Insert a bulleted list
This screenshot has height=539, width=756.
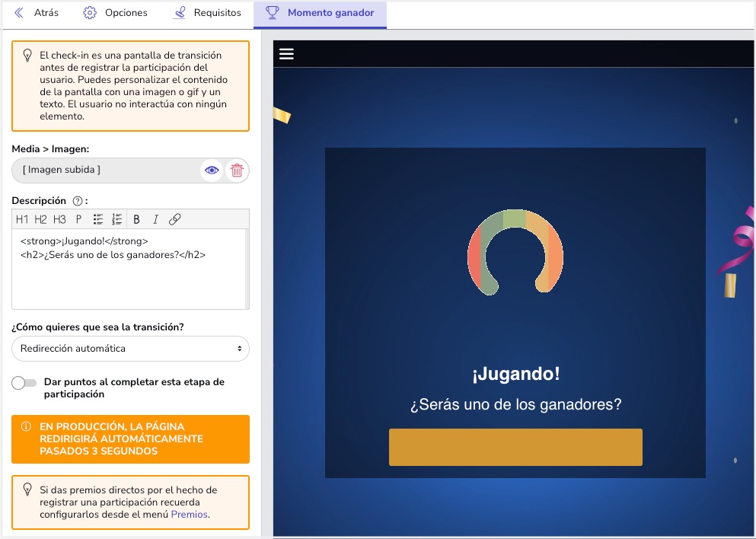[x=98, y=219]
